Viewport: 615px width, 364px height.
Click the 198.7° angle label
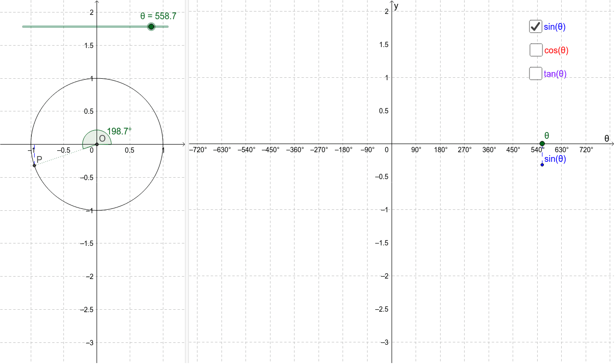[119, 131]
